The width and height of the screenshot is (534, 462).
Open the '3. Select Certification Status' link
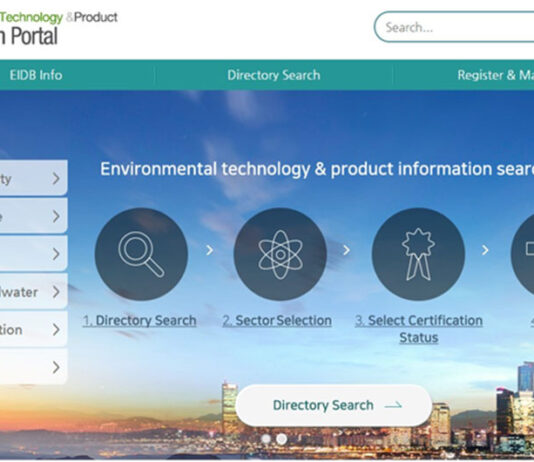(x=419, y=329)
